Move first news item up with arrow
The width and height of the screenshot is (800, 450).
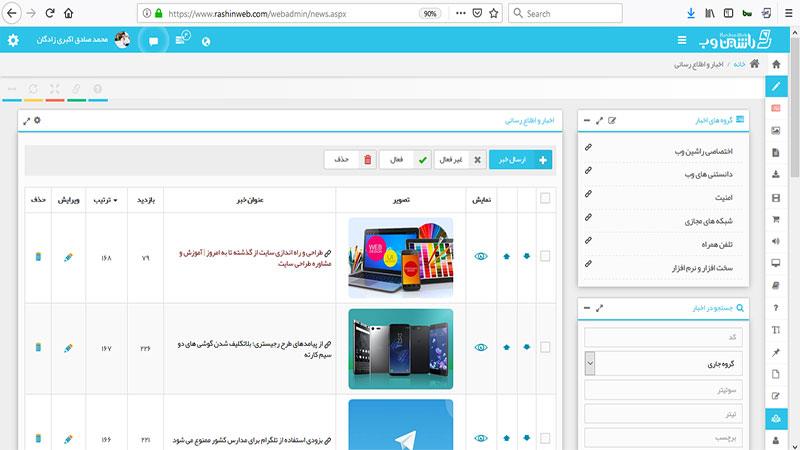506,257
